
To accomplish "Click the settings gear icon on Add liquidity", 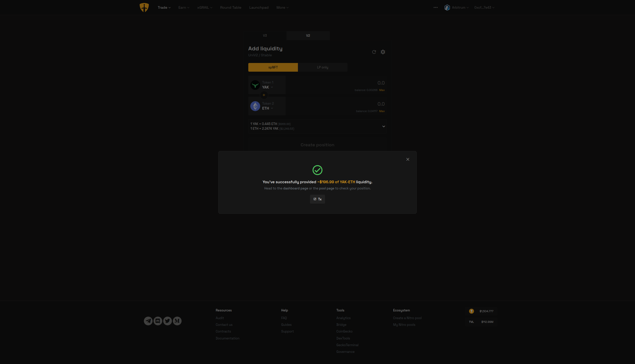I will click(x=383, y=52).
